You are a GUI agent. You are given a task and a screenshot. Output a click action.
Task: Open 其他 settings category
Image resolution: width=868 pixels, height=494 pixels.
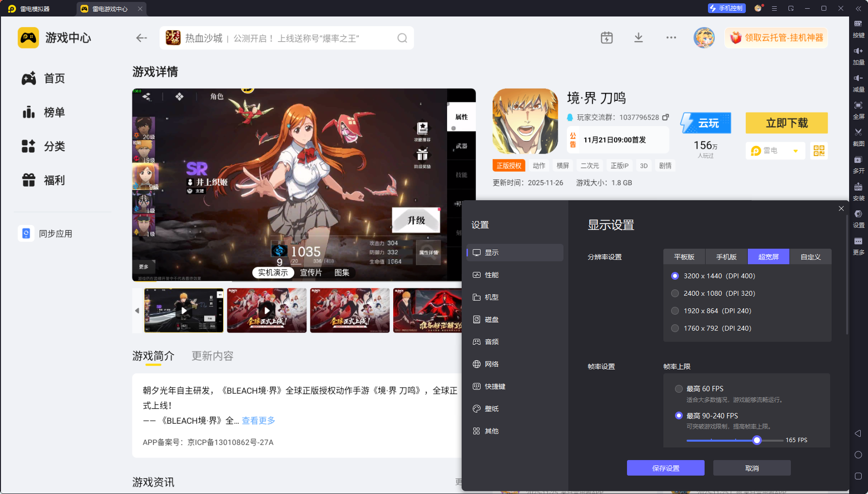(x=515, y=431)
